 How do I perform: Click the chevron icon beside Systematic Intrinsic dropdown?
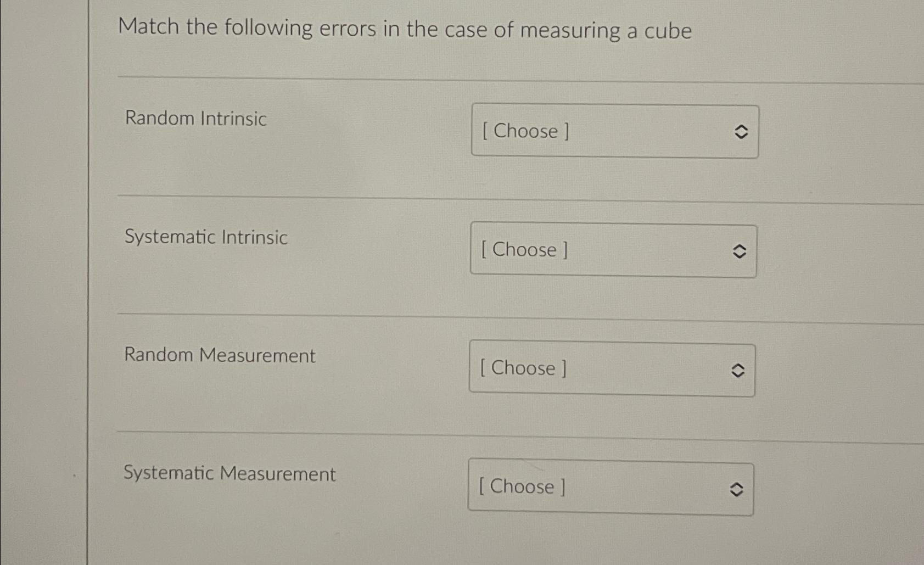click(x=740, y=251)
